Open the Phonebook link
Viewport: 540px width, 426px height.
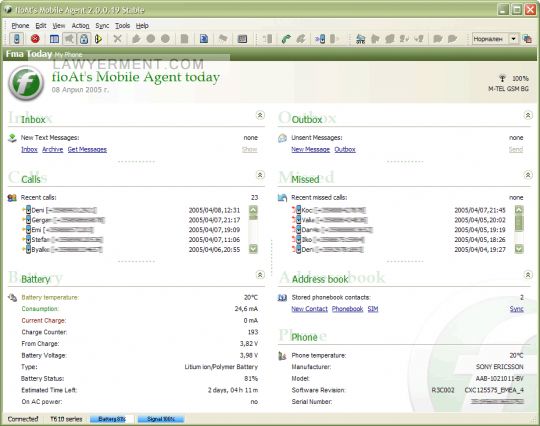click(347, 309)
